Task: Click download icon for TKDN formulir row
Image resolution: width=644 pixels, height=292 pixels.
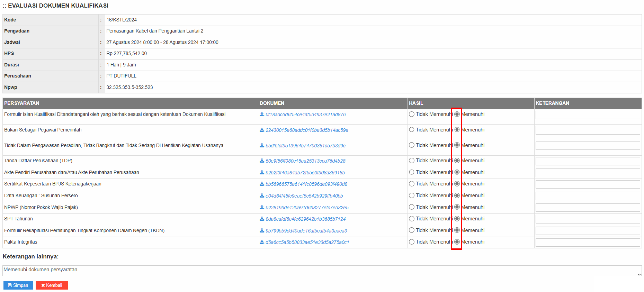Action: point(262,230)
